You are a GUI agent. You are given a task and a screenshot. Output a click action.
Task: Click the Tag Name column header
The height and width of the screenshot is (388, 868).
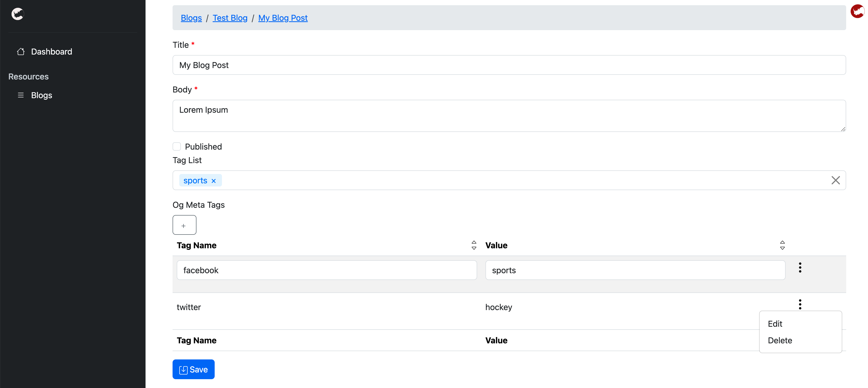[x=196, y=245]
